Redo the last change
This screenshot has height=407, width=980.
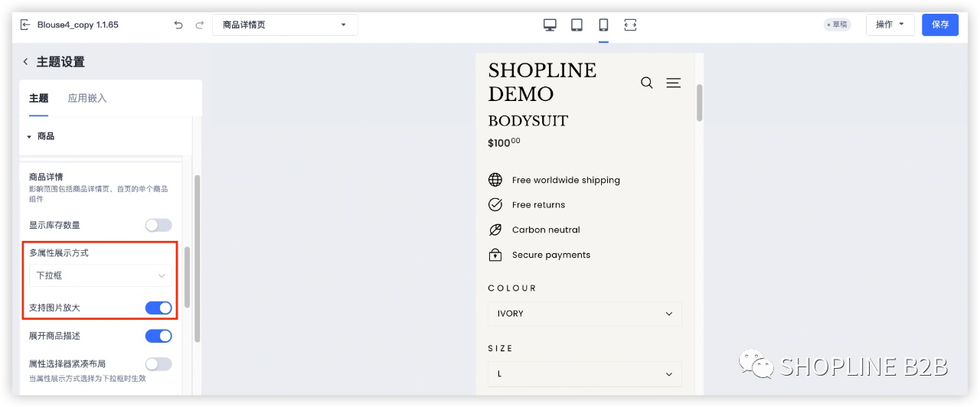pos(200,24)
